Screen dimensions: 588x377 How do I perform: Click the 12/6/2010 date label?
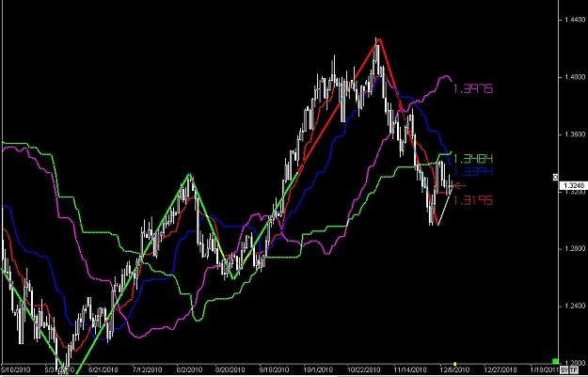point(454,369)
